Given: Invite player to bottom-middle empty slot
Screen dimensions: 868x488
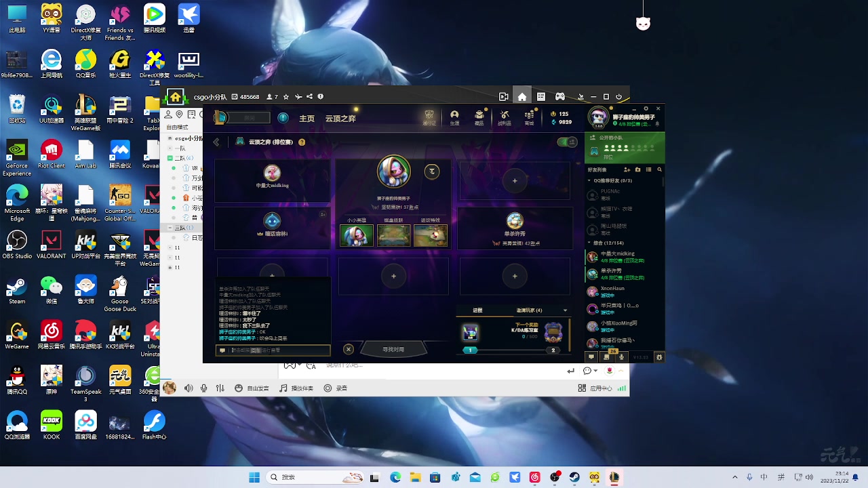Looking at the screenshot, I should (393, 276).
